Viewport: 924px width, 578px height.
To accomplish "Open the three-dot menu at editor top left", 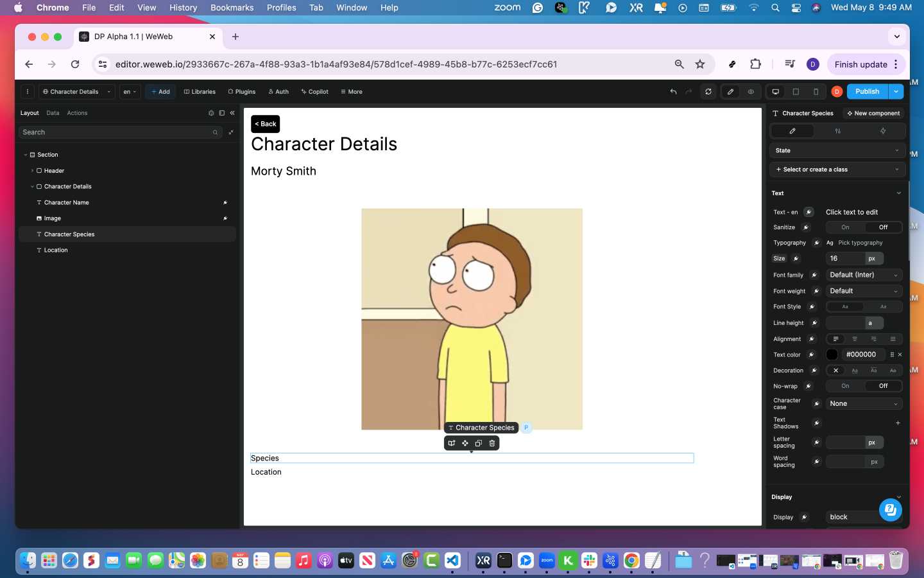I will click(27, 92).
